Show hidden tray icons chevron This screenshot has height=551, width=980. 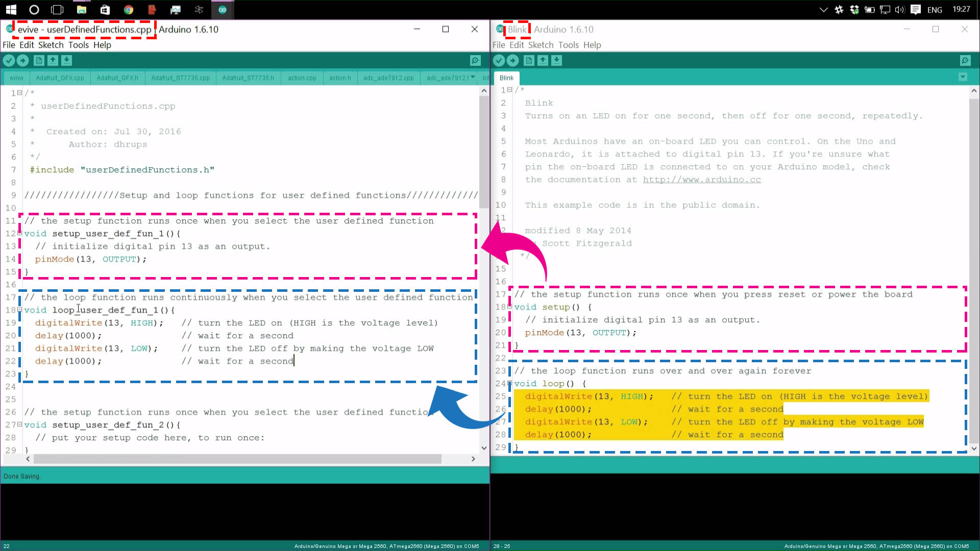[823, 9]
